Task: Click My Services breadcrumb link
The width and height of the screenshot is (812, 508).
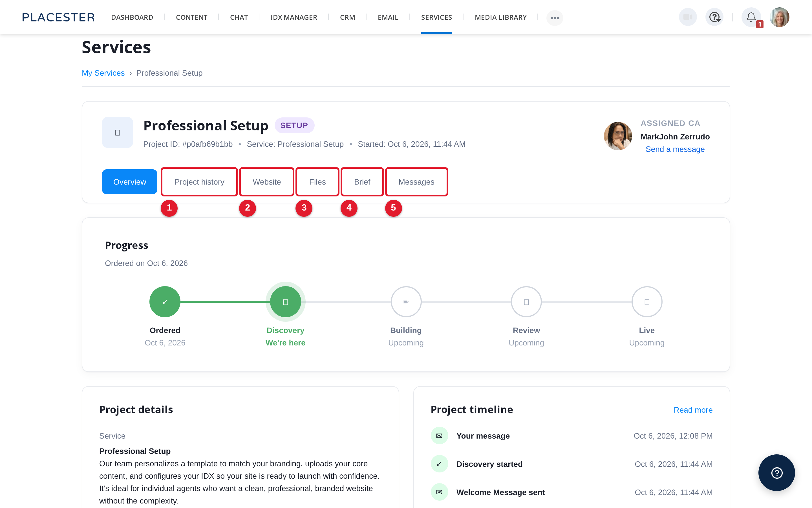Action: [x=103, y=73]
